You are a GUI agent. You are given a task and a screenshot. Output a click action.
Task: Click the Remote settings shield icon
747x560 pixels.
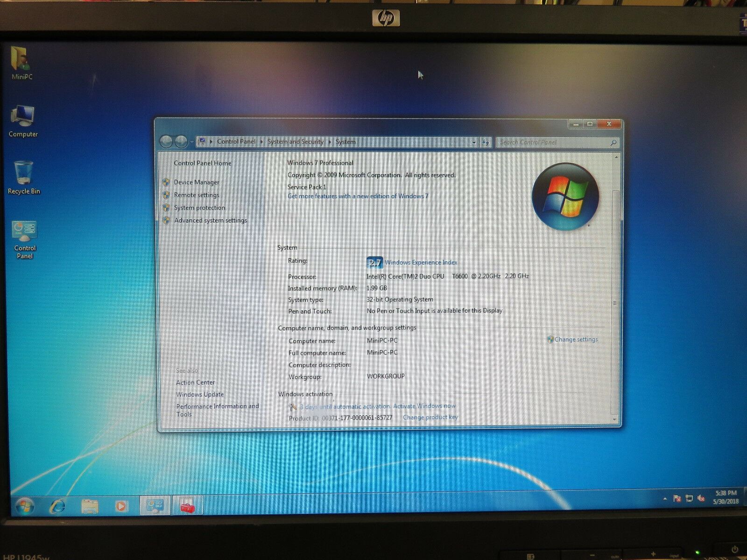pyautogui.click(x=166, y=195)
